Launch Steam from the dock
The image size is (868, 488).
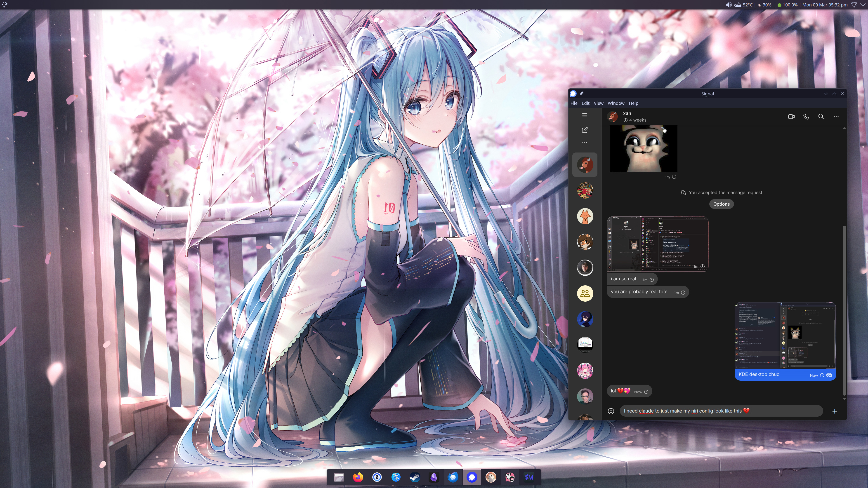click(x=415, y=477)
